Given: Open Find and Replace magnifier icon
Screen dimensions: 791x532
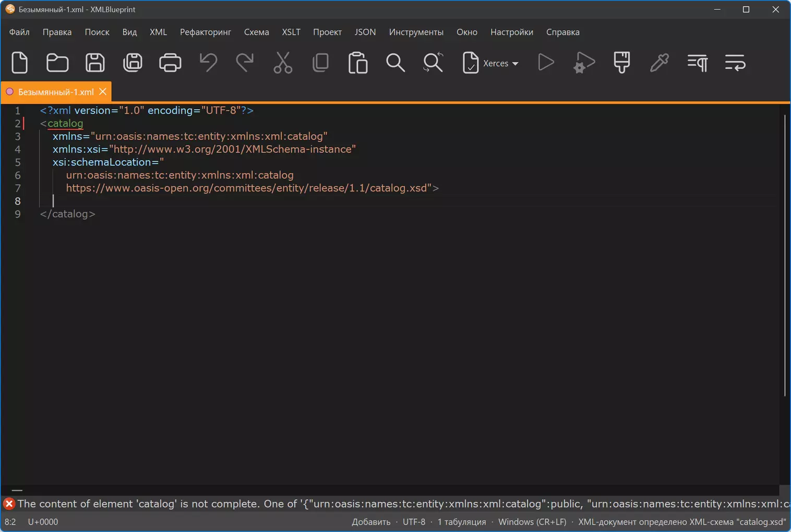Looking at the screenshot, I should click(433, 63).
